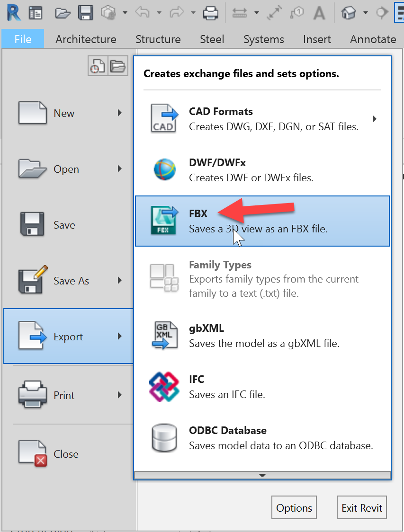Switch to the Architecture ribbon tab
Viewport: 404px width, 532px height.
pos(86,39)
